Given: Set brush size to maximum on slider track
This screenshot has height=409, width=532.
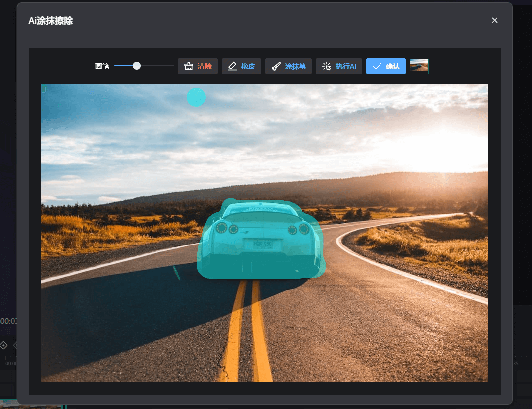Looking at the screenshot, I should [x=172, y=66].
